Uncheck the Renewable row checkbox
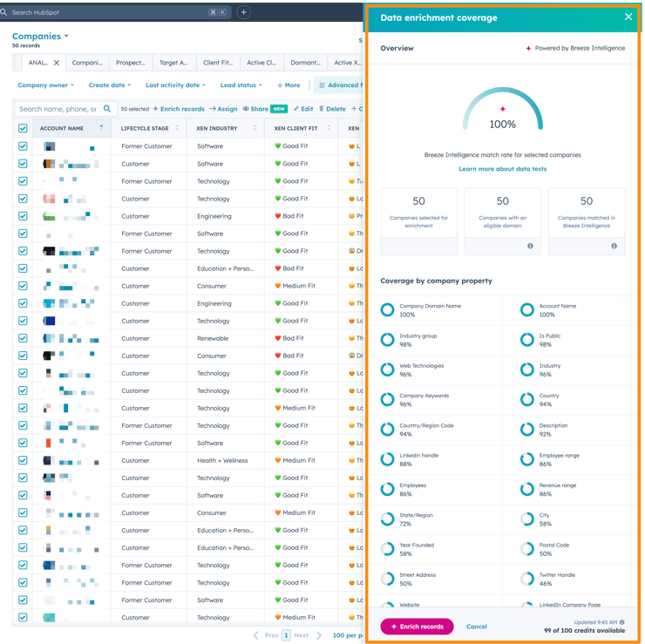645x644 pixels. tap(23, 338)
